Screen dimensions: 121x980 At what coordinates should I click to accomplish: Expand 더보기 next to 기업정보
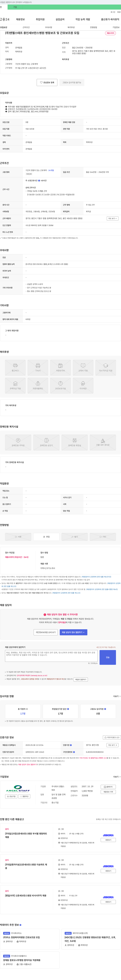tap(117, 777)
